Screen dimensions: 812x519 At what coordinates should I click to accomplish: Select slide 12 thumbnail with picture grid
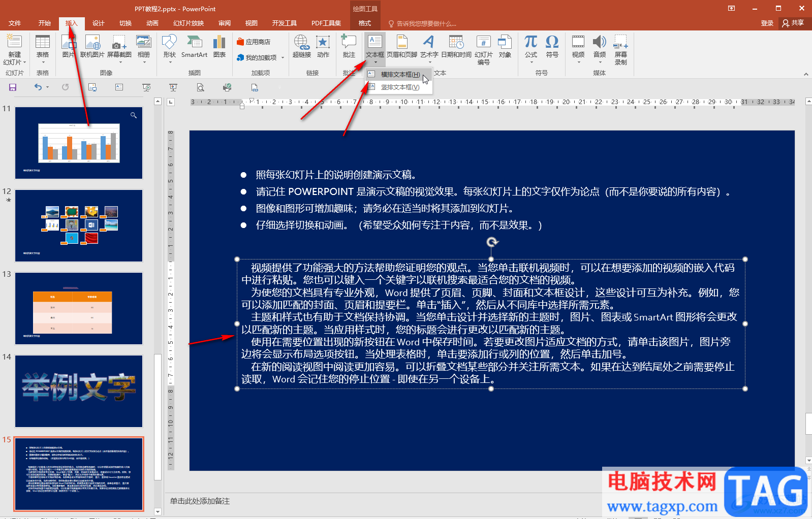coord(79,225)
